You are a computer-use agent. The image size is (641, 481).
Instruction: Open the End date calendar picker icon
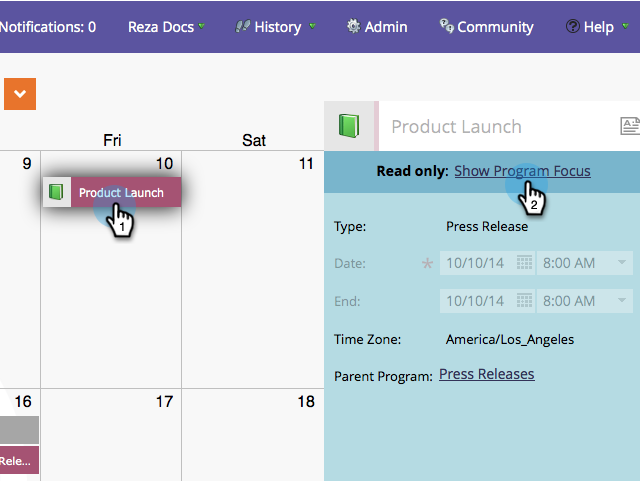click(524, 300)
